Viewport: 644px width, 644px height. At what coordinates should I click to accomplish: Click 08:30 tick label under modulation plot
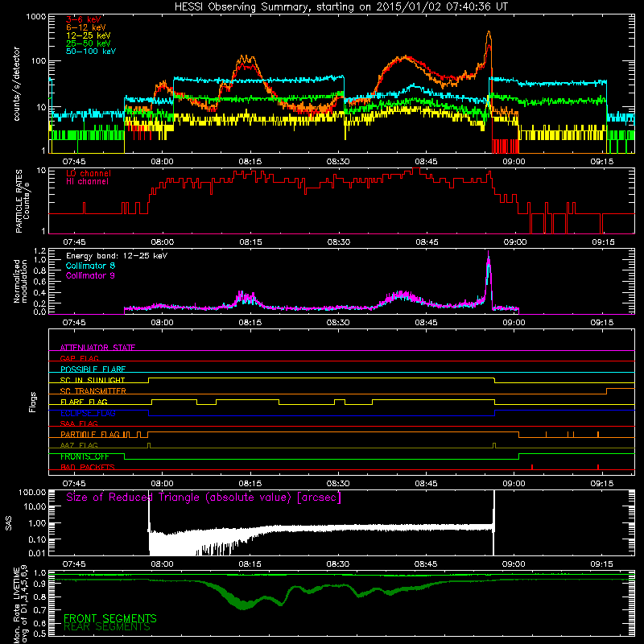tap(338, 323)
